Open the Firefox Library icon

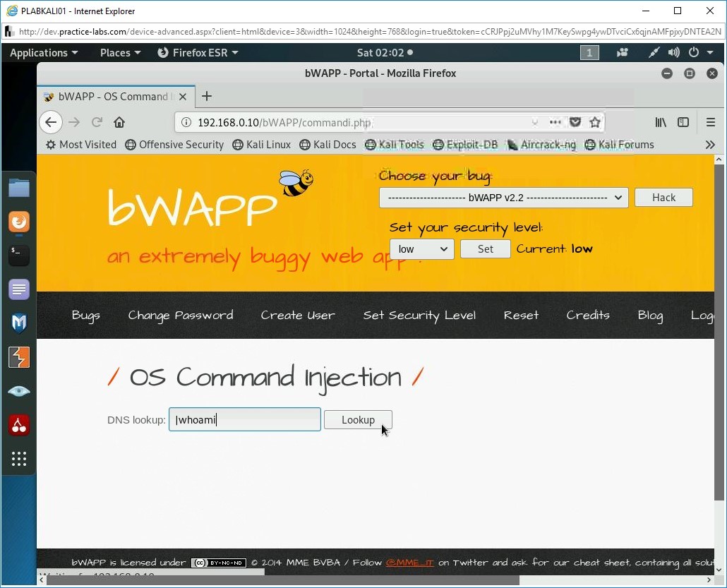(661, 122)
